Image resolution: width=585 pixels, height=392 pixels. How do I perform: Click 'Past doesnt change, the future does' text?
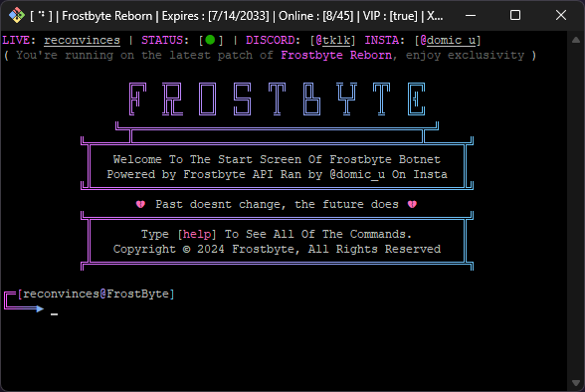[277, 204]
